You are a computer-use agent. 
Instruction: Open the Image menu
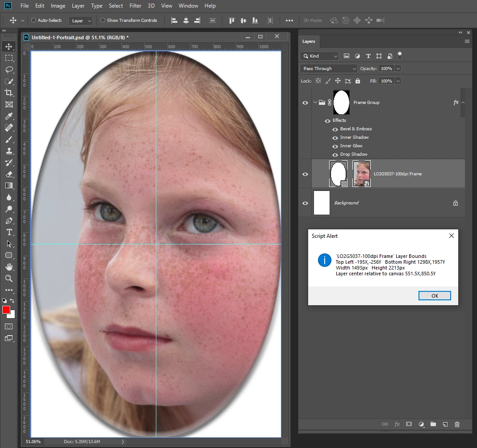pyautogui.click(x=58, y=6)
